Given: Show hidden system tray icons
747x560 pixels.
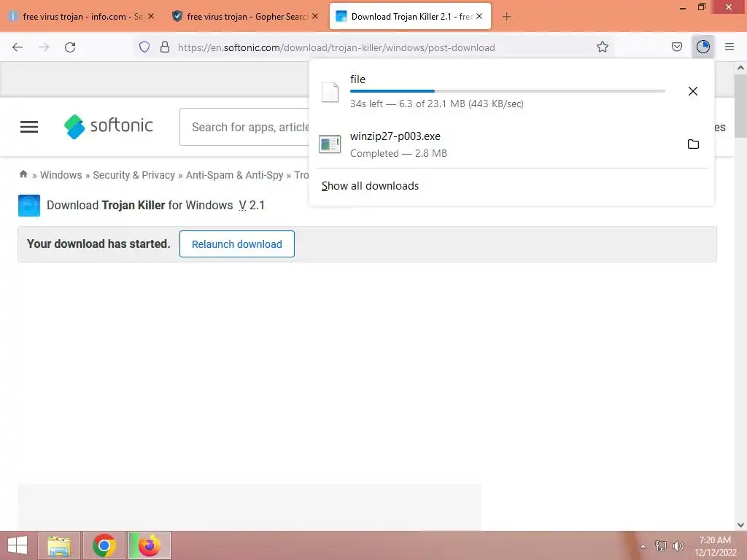Looking at the screenshot, I should point(643,546).
